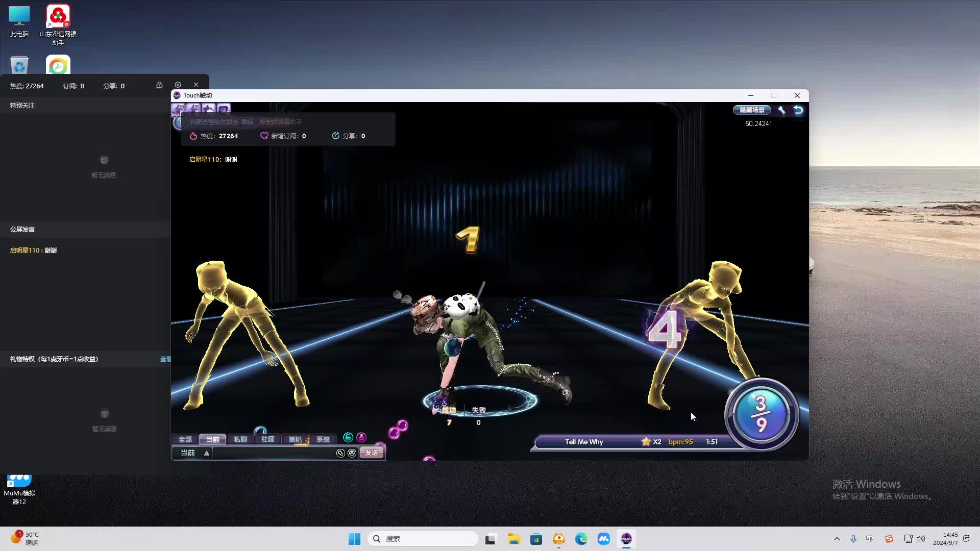Switch to the 私聊 chat tab

[240, 439]
